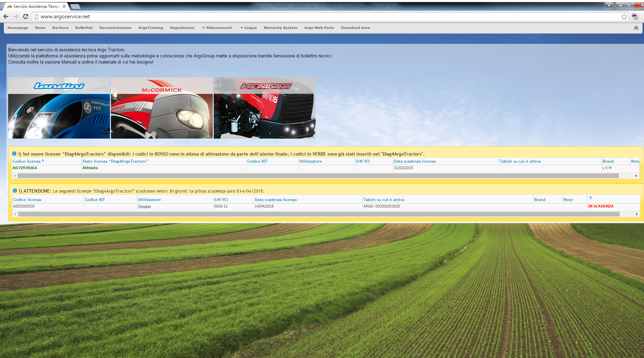The width and height of the screenshot is (644, 358).
Task: Select the Dealer user cell
Action: (x=145, y=207)
